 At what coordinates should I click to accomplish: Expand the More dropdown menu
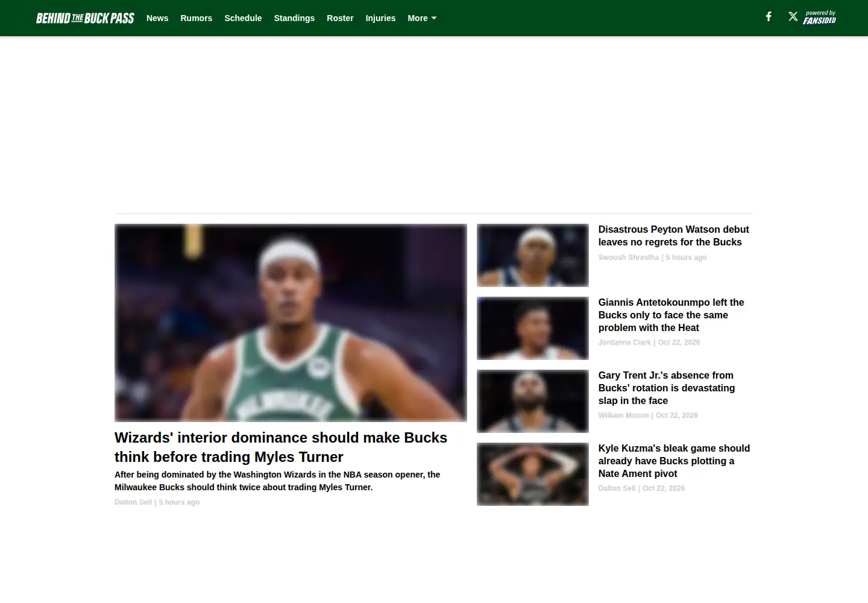pyautogui.click(x=422, y=18)
